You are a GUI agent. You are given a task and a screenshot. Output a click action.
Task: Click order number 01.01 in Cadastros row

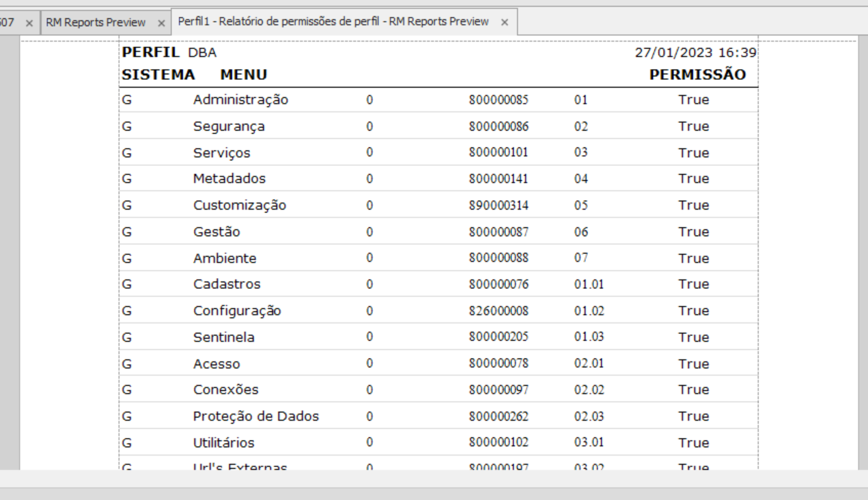589,284
